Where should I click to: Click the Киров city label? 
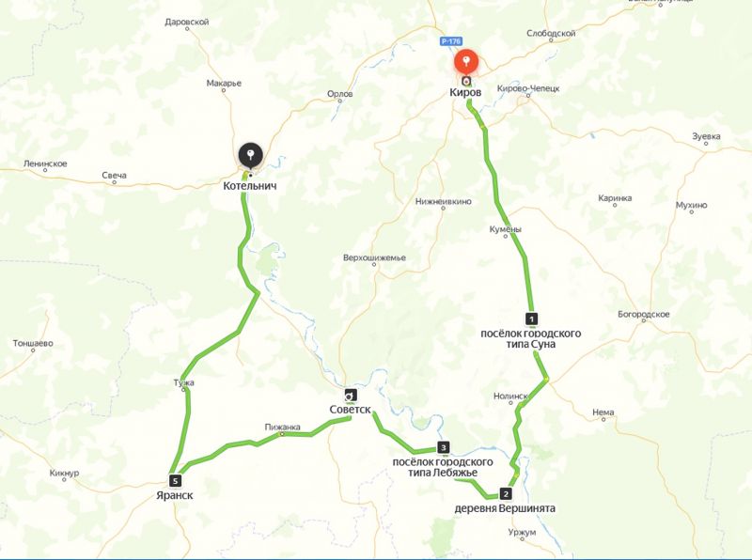click(465, 92)
